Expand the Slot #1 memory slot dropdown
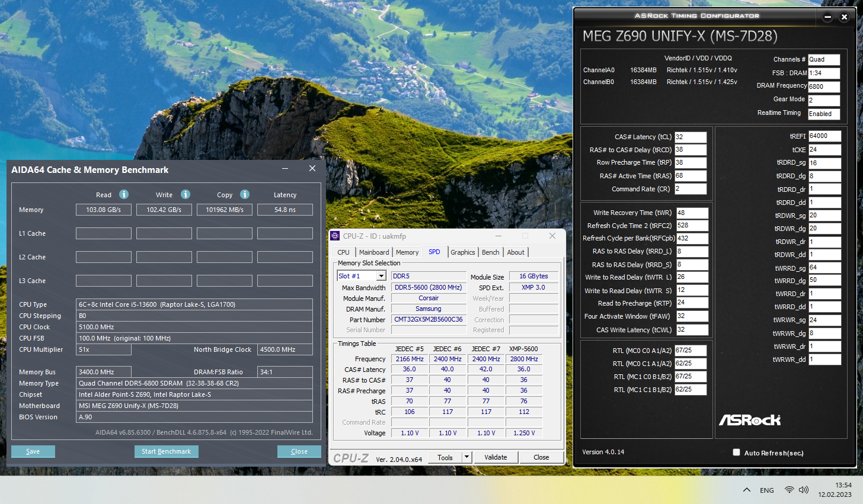This screenshot has height=504, width=863. click(x=381, y=276)
